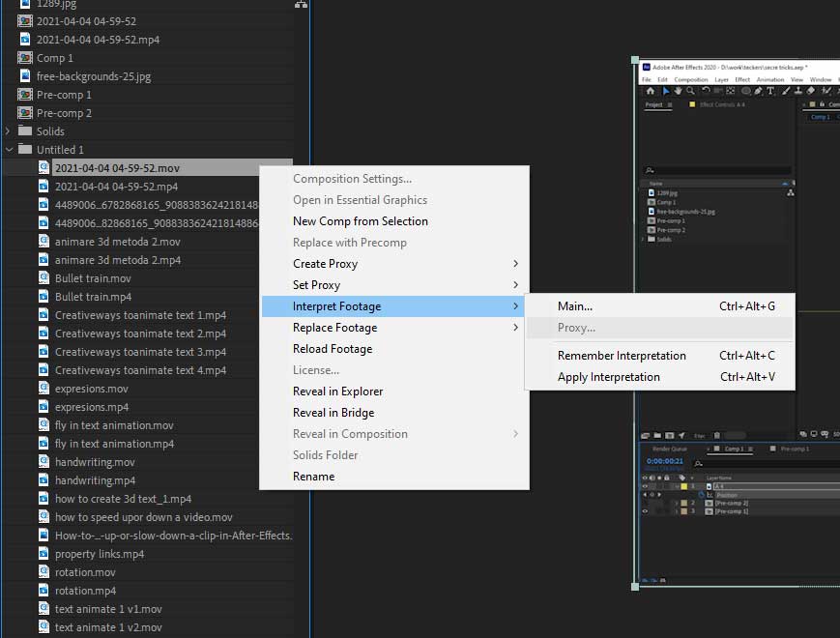Click the Home icon in embedded toolbar
The height and width of the screenshot is (638, 840).
pos(651,91)
